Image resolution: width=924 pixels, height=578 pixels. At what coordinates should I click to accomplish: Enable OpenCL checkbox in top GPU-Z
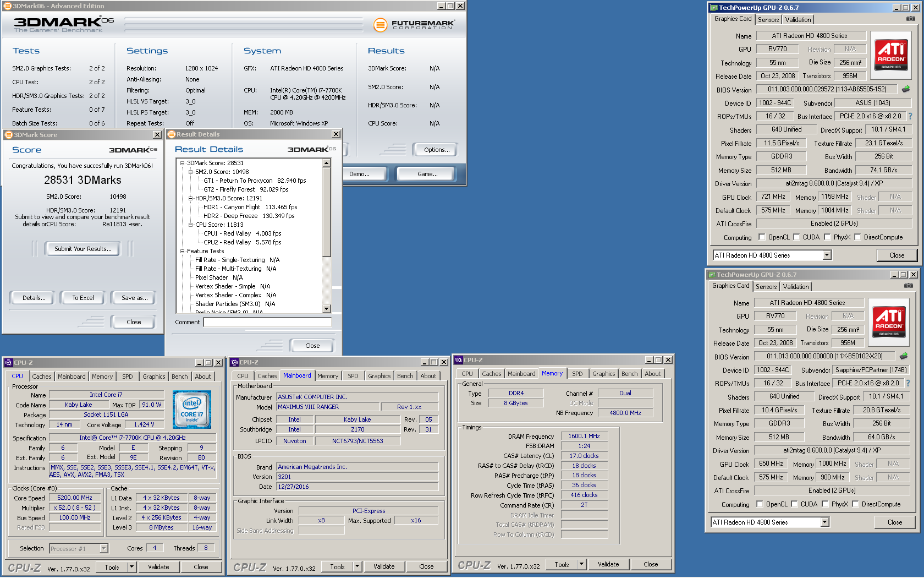pyautogui.click(x=762, y=237)
